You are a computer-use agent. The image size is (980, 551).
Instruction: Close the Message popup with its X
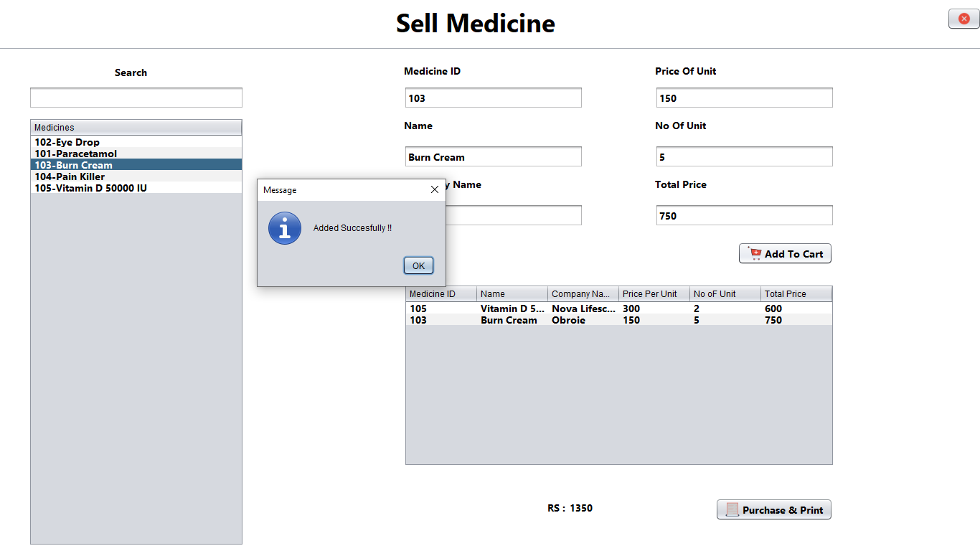pos(434,189)
